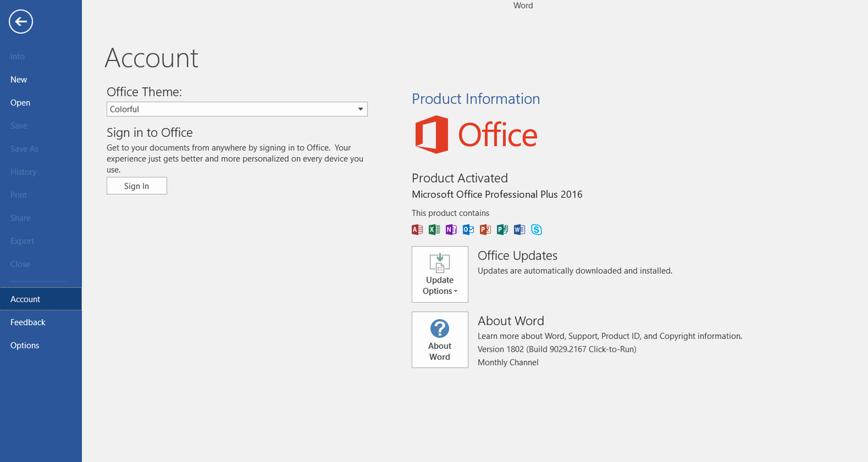Click the Outlook app icon
Screen dimensions: 868x462
[x=469, y=230]
